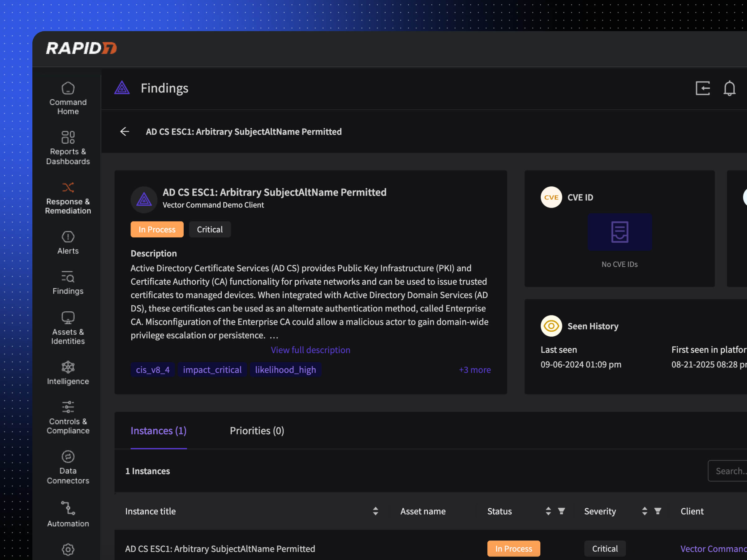The image size is (747, 560).
Task: Open Controls & Compliance
Action: pos(68,417)
